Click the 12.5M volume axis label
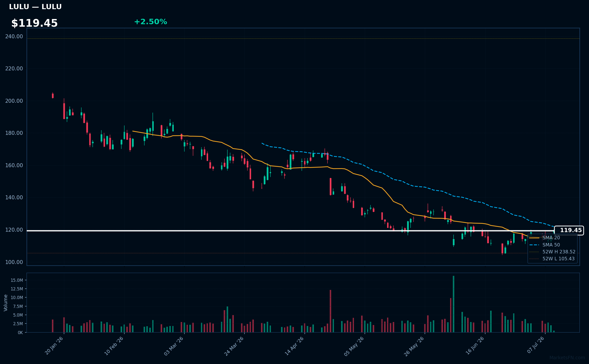The image size is (589, 364). [17, 289]
